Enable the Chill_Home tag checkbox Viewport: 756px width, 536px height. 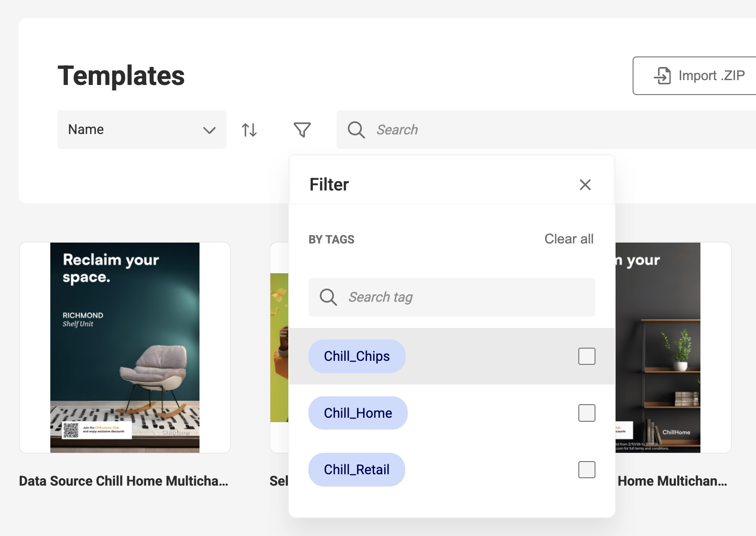pyautogui.click(x=587, y=413)
